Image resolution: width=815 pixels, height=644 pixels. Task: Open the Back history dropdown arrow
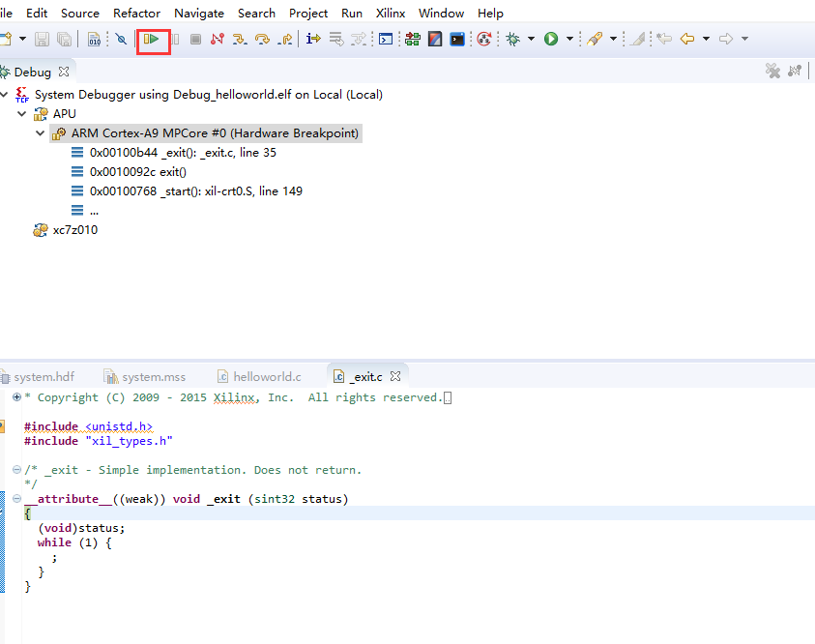pos(706,39)
